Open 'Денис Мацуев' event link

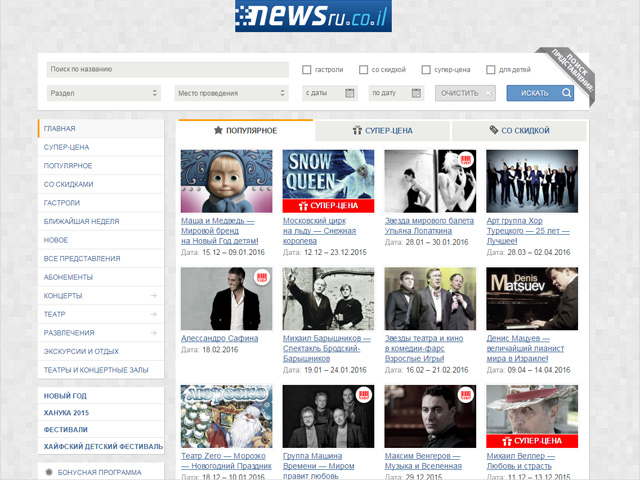(525, 348)
